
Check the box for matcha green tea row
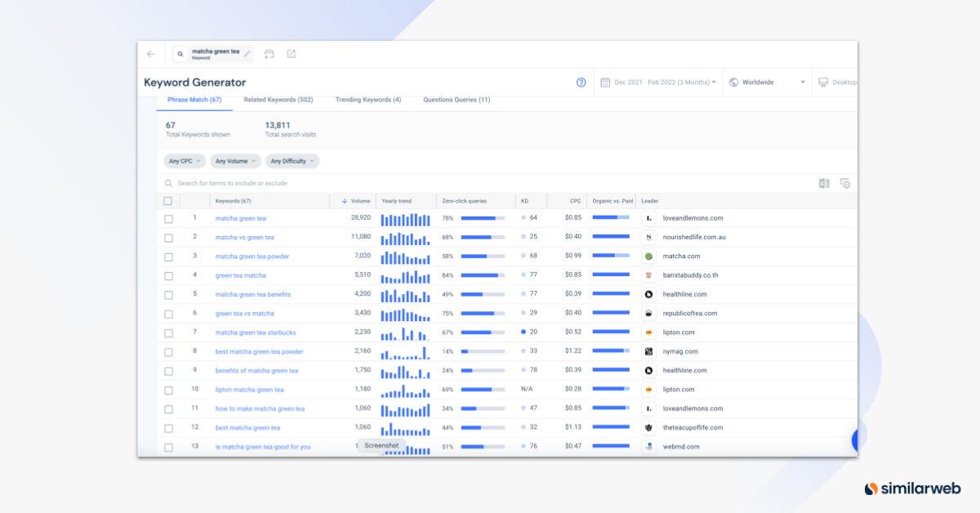(x=168, y=219)
